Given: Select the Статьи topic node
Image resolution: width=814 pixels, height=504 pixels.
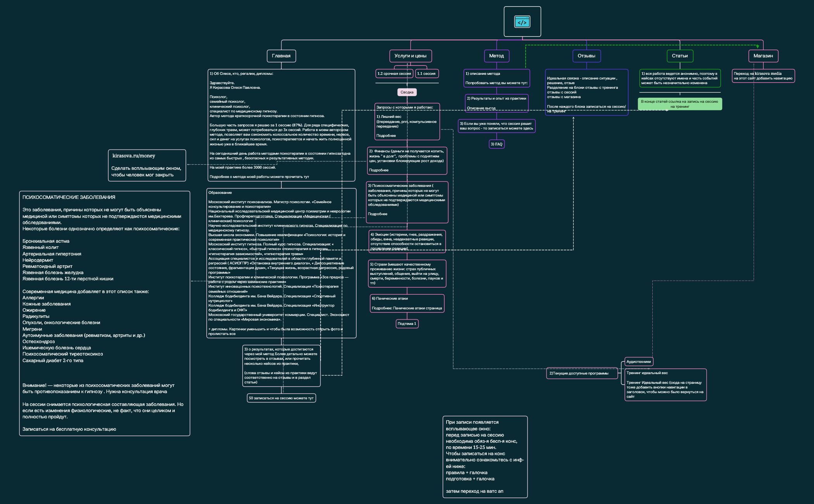Looking at the screenshot, I should click(679, 56).
